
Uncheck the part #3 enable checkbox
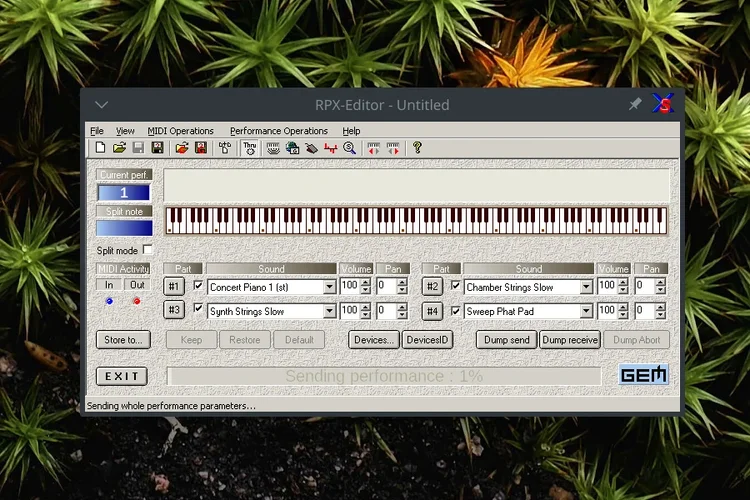point(198,309)
